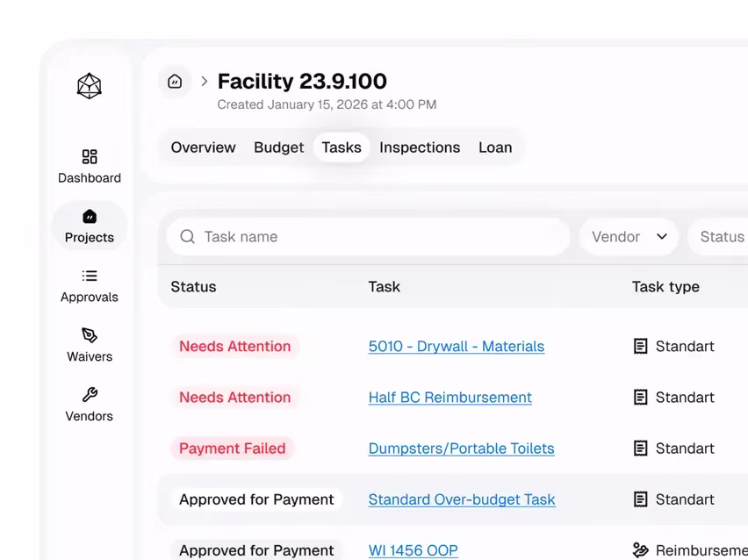
Task: Click the Facility 23.9.100 title
Action: (302, 81)
